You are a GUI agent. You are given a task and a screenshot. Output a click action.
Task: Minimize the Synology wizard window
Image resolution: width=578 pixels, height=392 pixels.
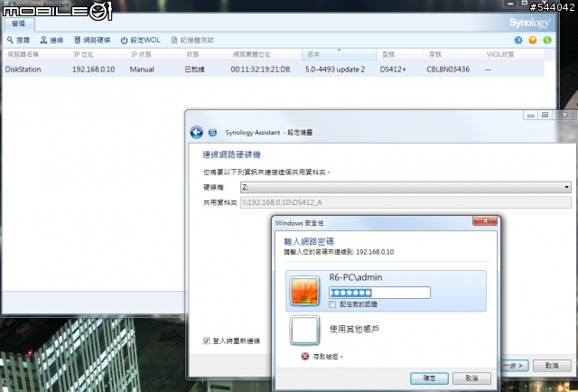[x=530, y=115]
